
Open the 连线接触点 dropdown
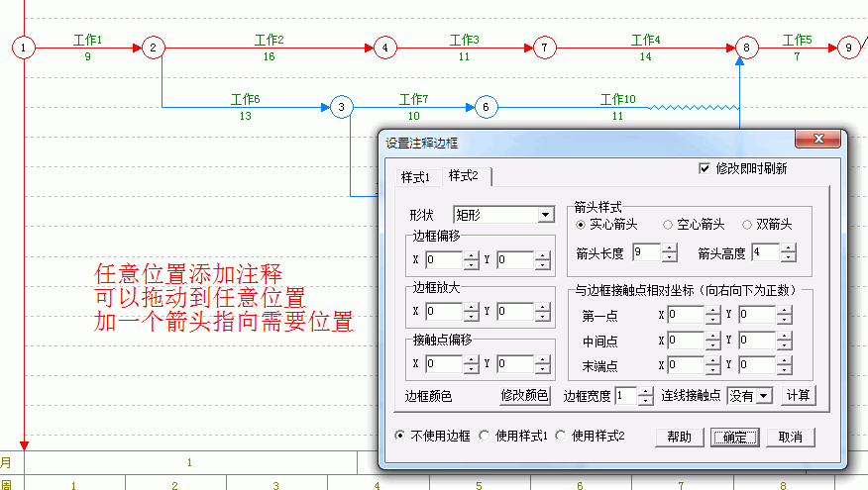[x=764, y=395]
